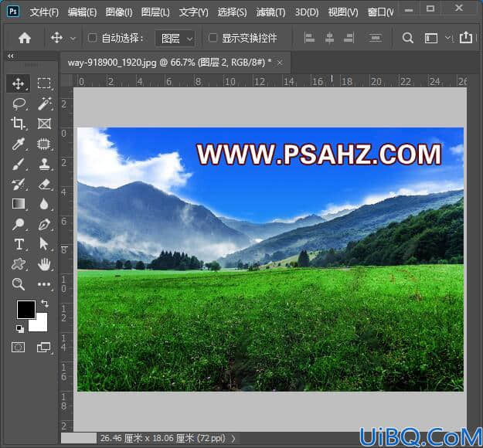Select the Pen tool
483x448 pixels.
(44, 224)
